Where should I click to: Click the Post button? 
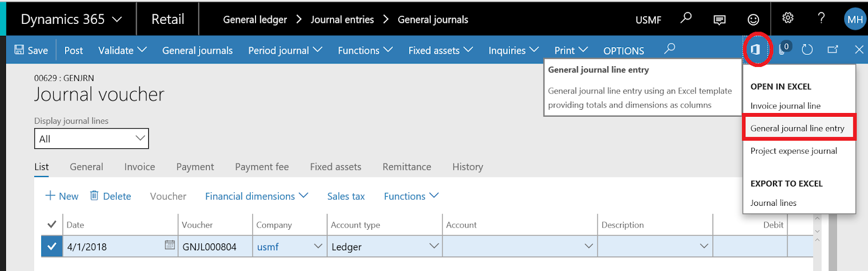(73, 51)
